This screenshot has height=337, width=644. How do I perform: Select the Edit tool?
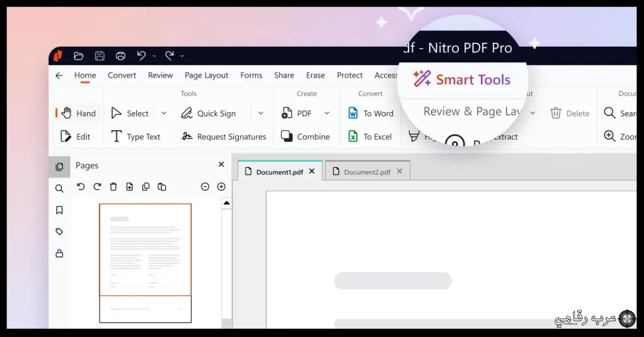(x=75, y=136)
